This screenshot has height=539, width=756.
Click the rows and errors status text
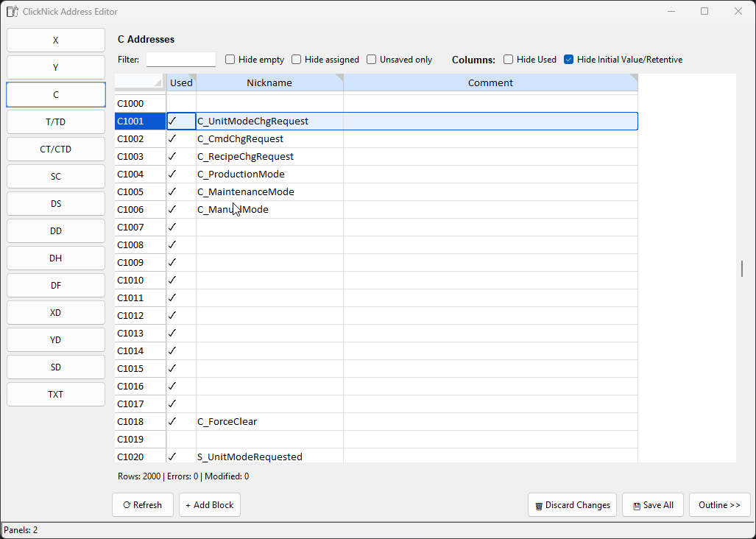pos(183,476)
